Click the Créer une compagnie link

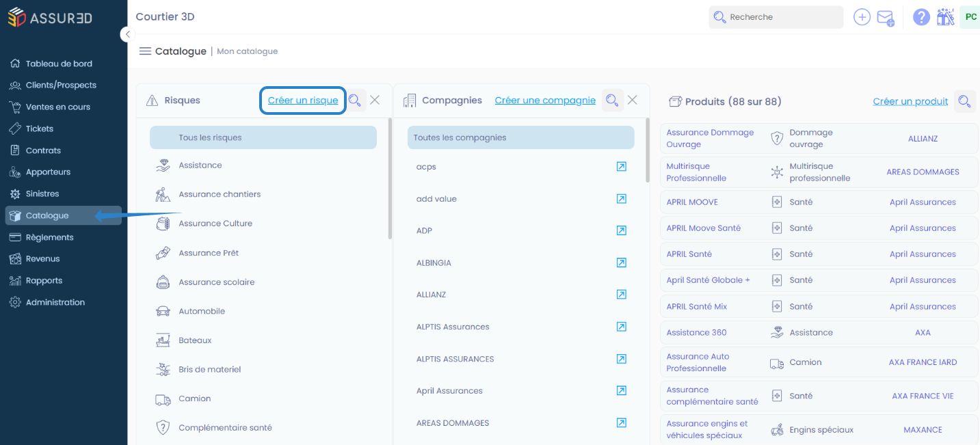(x=545, y=100)
